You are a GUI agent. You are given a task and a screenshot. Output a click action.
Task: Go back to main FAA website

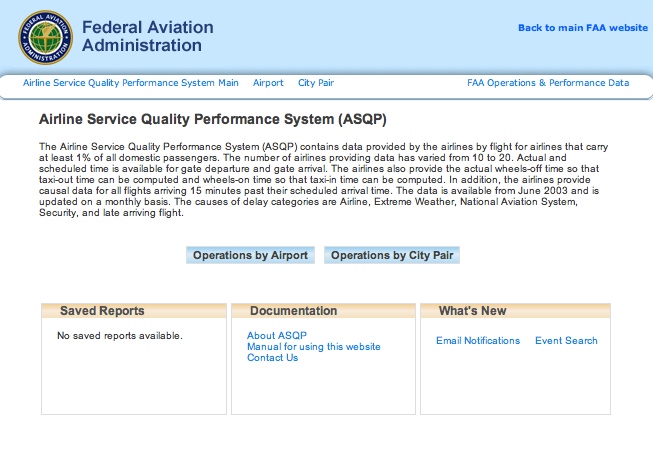point(583,28)
